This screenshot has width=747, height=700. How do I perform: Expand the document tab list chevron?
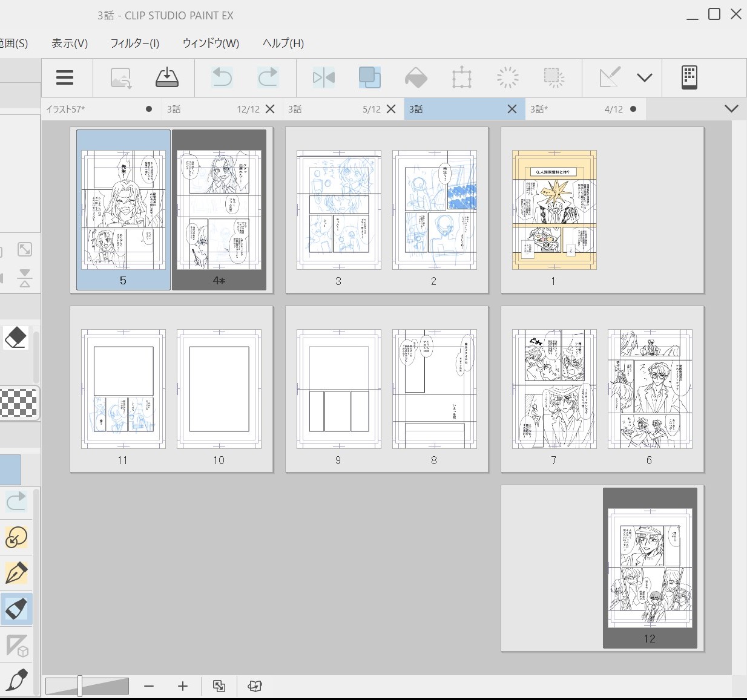click(x=731, y=109)
